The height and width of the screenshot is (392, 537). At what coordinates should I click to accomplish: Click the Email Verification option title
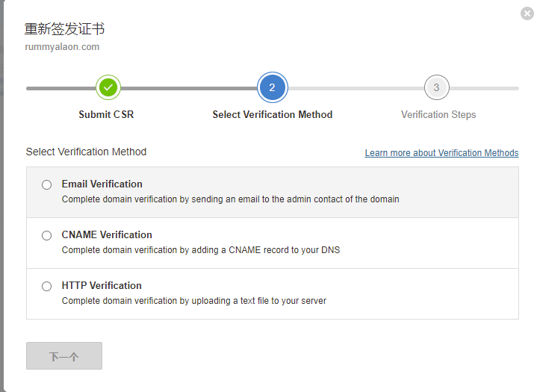tap(102, 184)
